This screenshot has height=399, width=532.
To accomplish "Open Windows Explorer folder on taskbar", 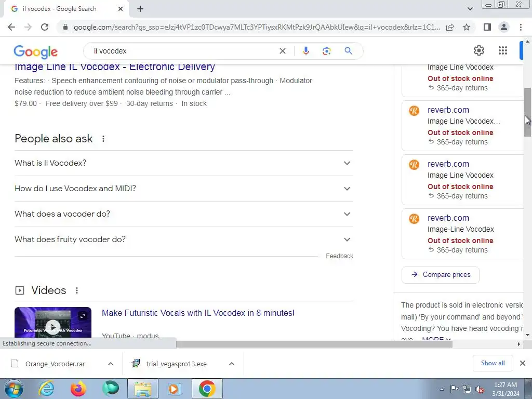I will tap(143, 389).
